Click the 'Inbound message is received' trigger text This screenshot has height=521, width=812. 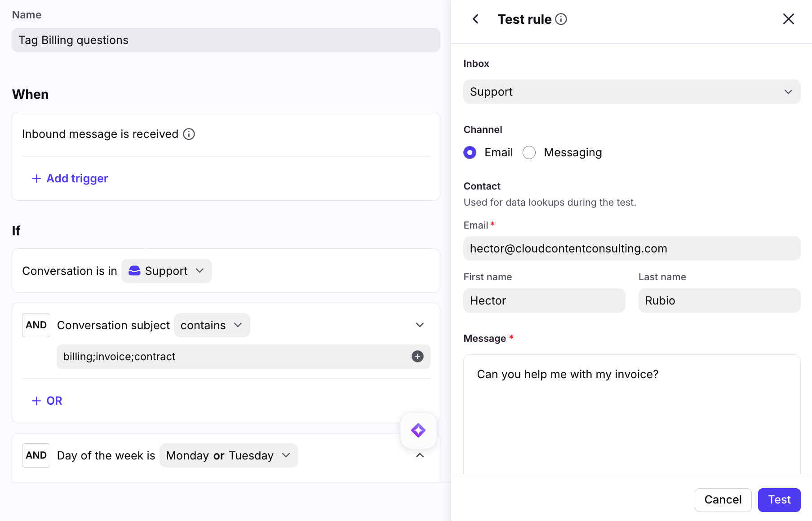coord(100,134)
